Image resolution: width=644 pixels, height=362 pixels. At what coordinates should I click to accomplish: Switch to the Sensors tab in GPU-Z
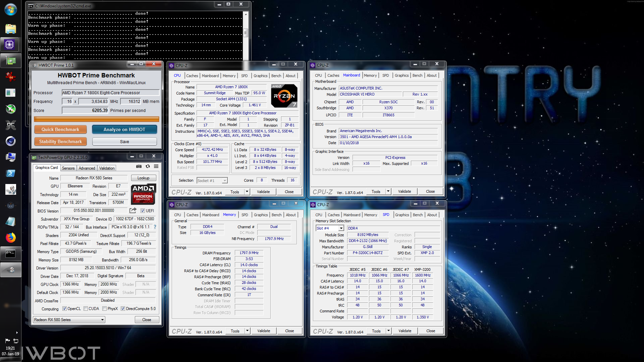pyautogui.click(x=68, y=168)
